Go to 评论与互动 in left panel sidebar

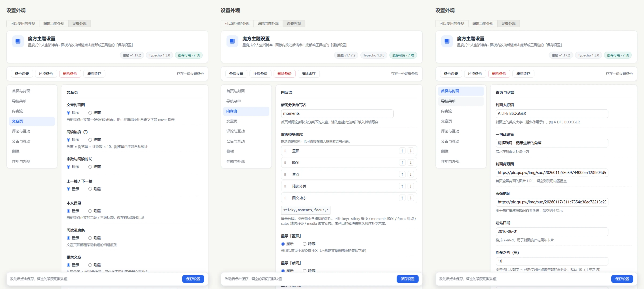(32, 131)
